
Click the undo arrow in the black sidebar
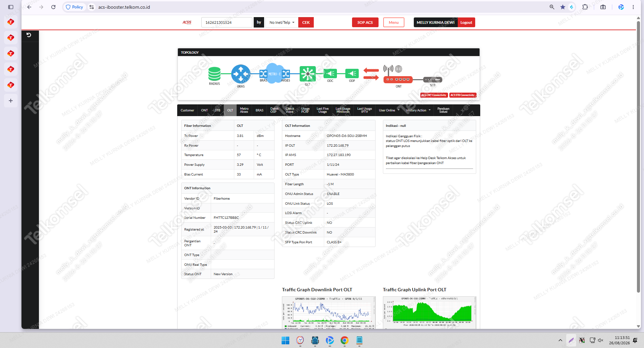pos(29,35)
